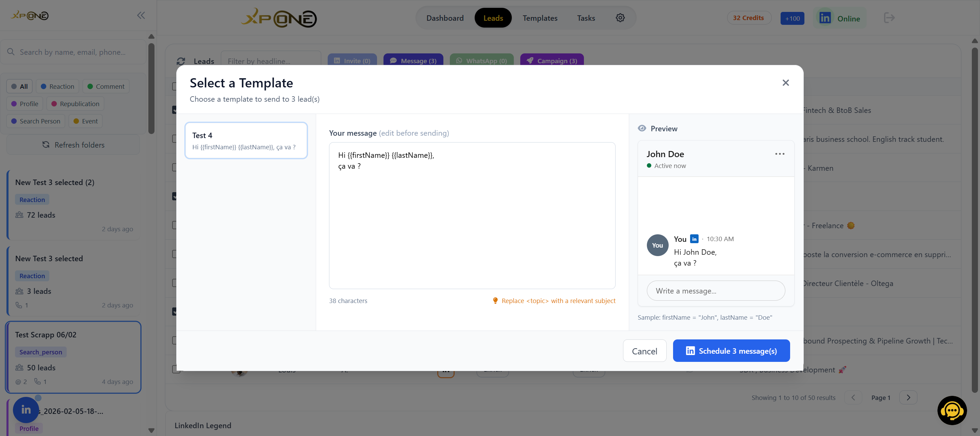980x436 pixels.
Task: Filter folders by Search Person
Action: click(x=36, y=121)
